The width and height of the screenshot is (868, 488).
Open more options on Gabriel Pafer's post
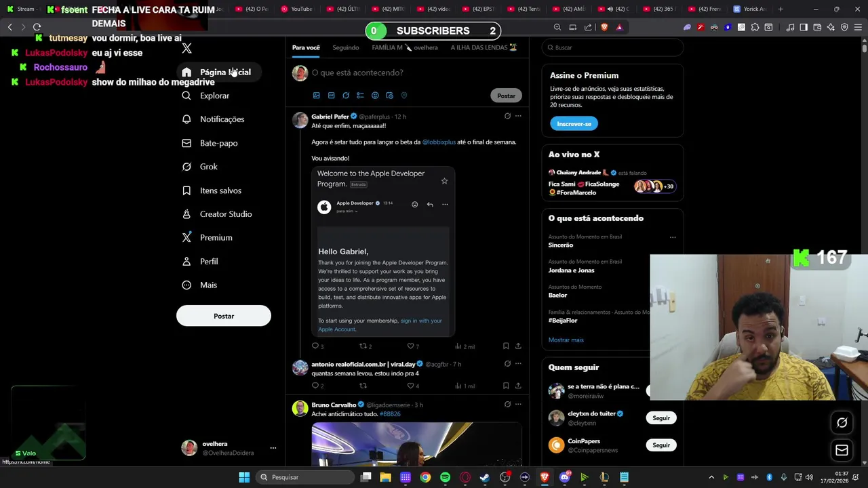518,116
